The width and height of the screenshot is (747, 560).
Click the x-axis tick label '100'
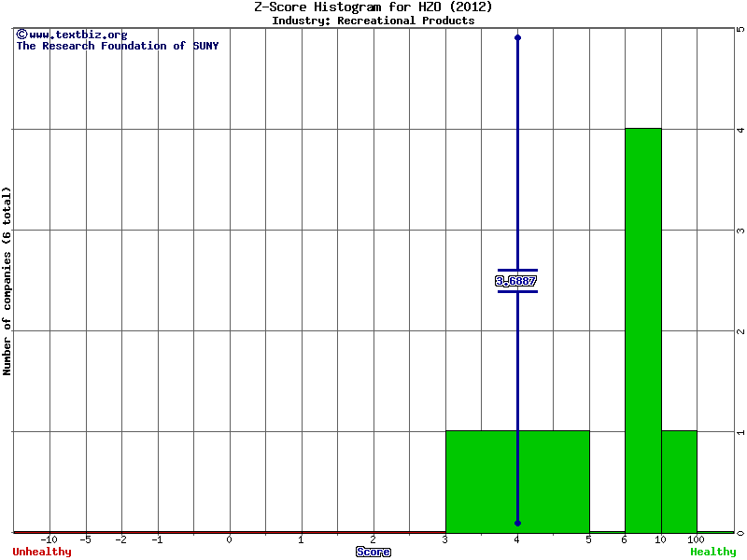696,540
